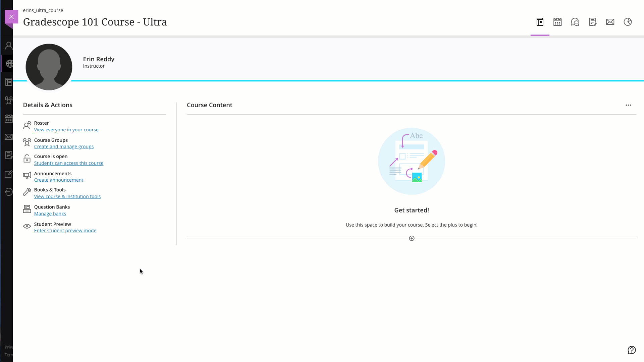This screenshot has width=644, height=362.
Task: Click the Course Groups icon
Action: 27,142
